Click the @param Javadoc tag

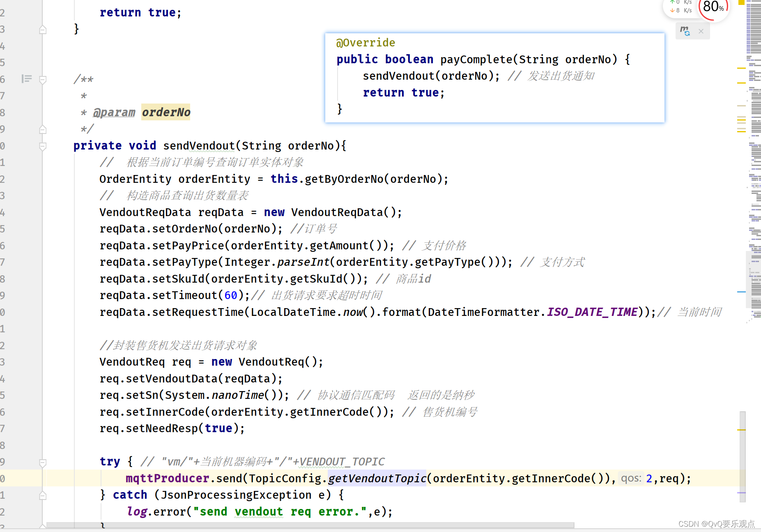click(114, 112)
